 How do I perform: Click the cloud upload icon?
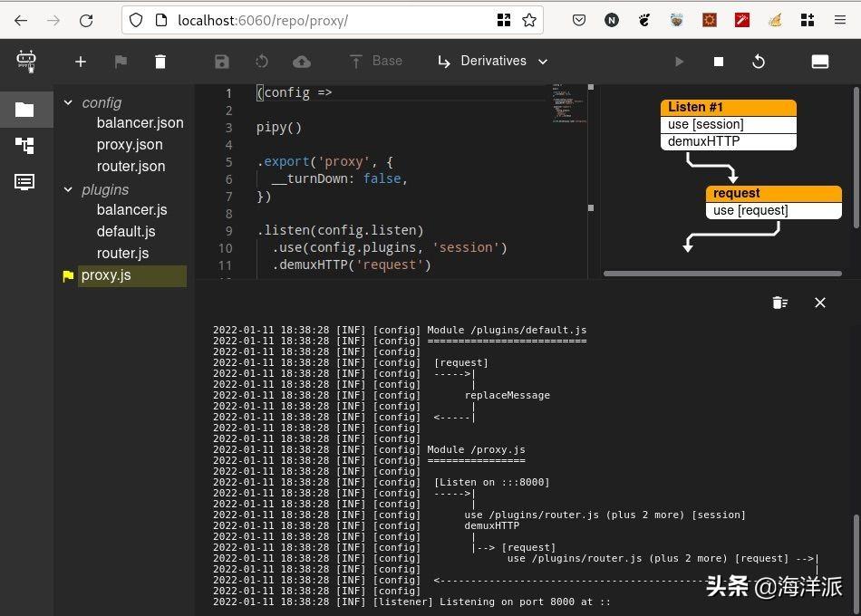coord(302,62)
